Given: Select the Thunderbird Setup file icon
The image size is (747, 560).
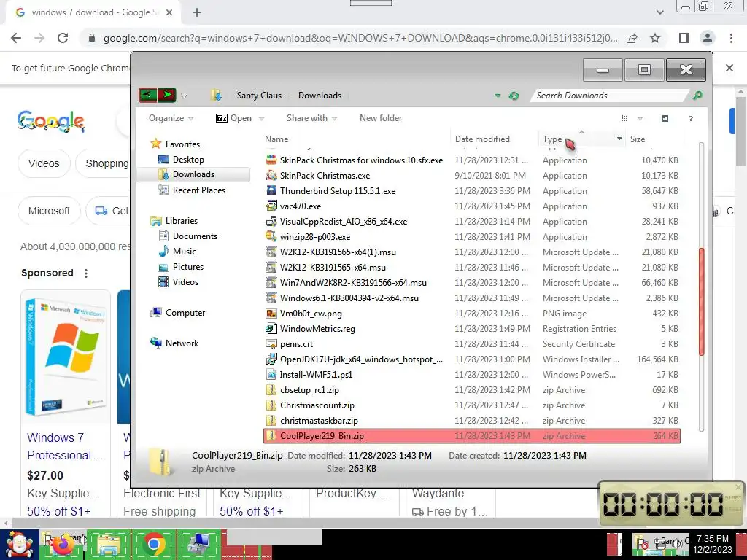Looking at the screenshot, I should coord(271,191).
